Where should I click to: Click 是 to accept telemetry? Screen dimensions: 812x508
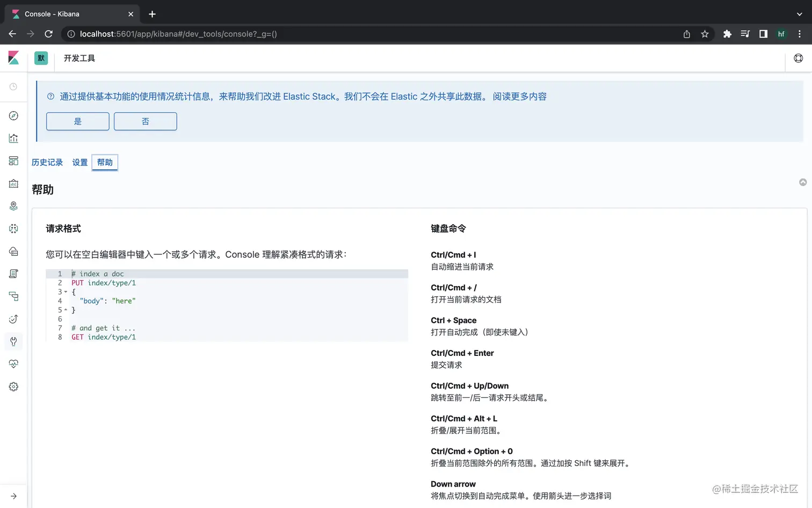coord(78,121)
